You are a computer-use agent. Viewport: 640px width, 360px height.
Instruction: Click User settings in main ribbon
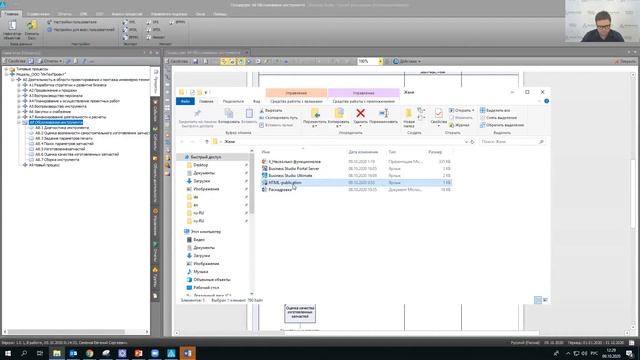(x=72, y=22)
